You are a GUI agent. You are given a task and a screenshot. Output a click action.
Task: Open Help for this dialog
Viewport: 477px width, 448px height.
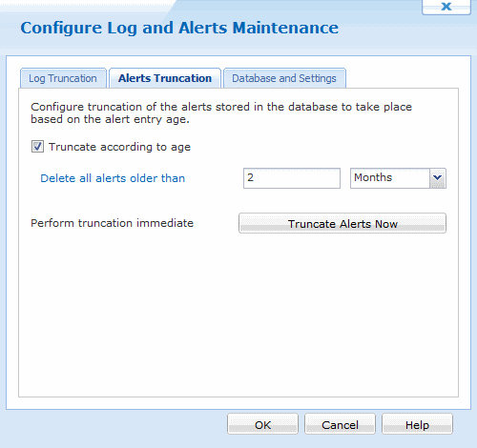coord(417,424)
